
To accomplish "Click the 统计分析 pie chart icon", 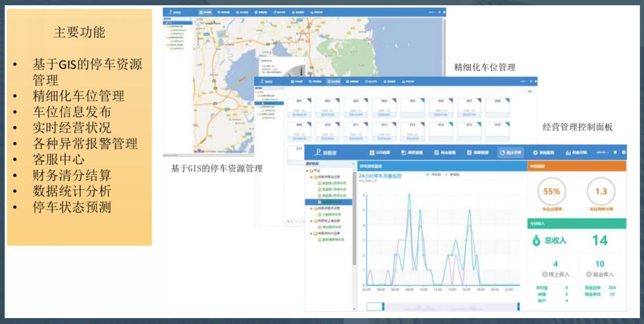I will pyautogui.click(x=503, y=152).
